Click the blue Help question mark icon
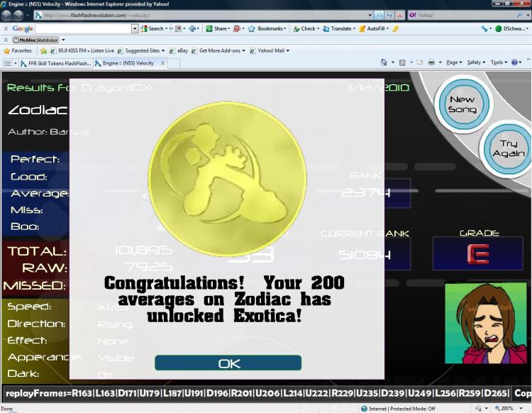Screen dimensions: 532x413 pyautogui.click(x=514, y=62)
